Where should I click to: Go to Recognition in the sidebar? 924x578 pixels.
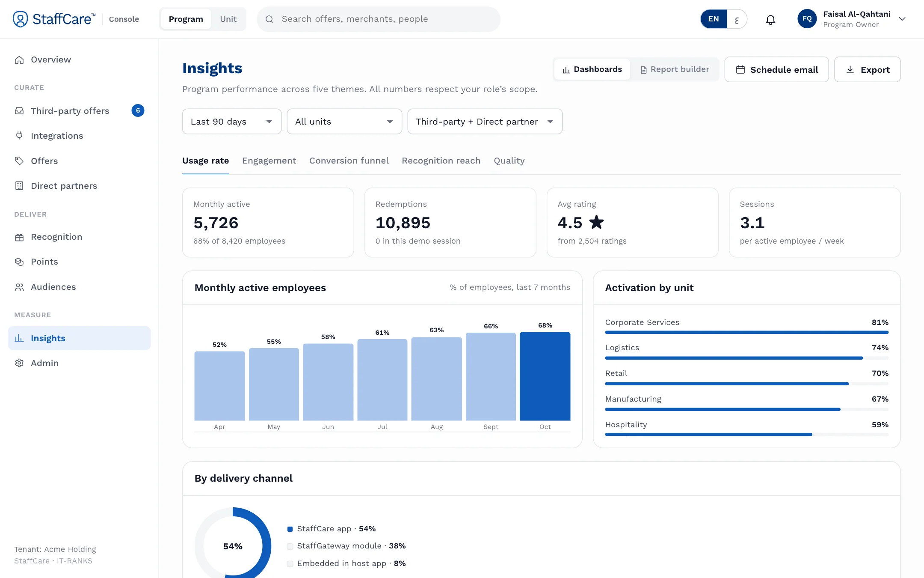pos(79,237)
